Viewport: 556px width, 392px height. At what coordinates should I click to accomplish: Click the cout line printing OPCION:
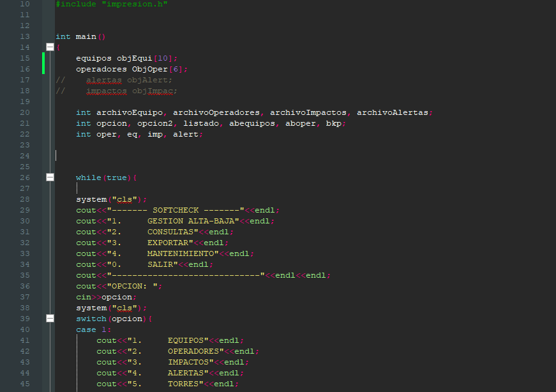point(118,285)
